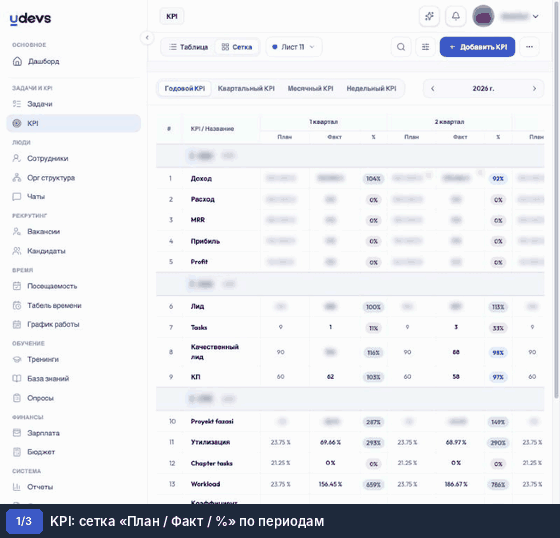Open Чаты in sidebar
Viewport: 560px width, 538px height.
[36, 196]
